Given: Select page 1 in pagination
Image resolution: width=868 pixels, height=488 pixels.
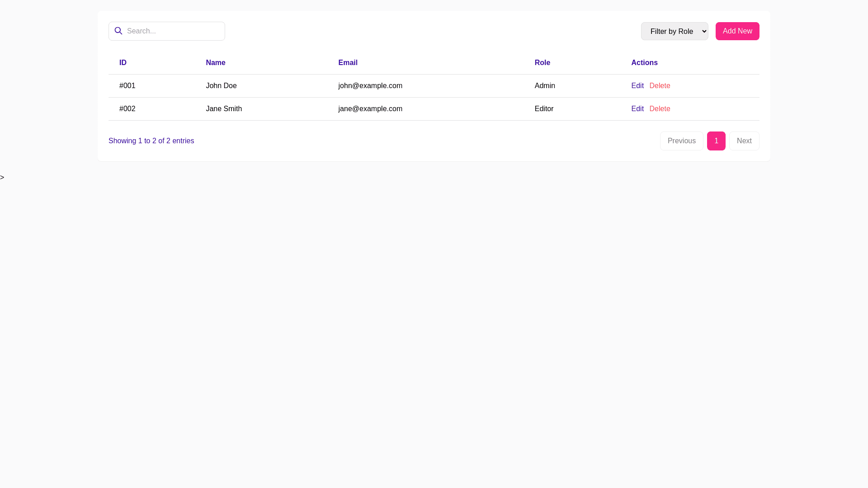Looking at the screenshot, I should click(716, 141).
